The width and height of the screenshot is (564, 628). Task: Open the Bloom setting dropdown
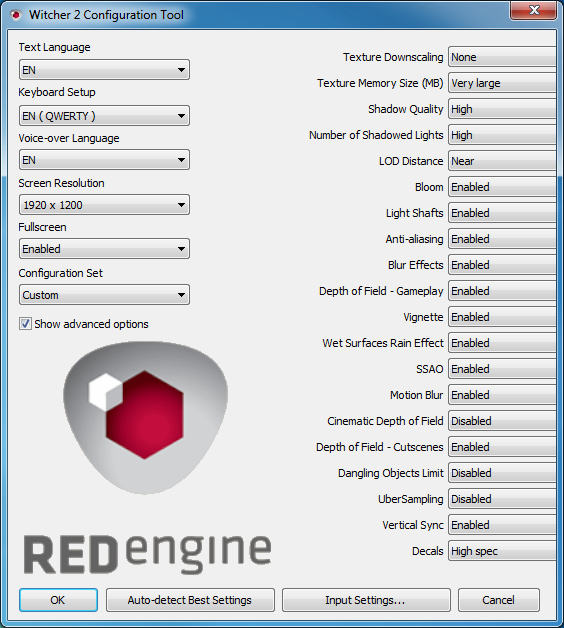click(x=502, y=187)
